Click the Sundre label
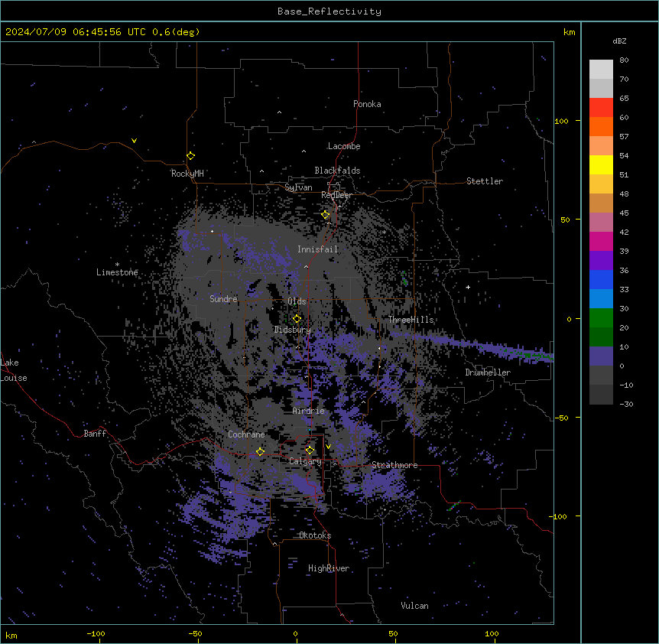659x644 pixels. click(223, 299)
